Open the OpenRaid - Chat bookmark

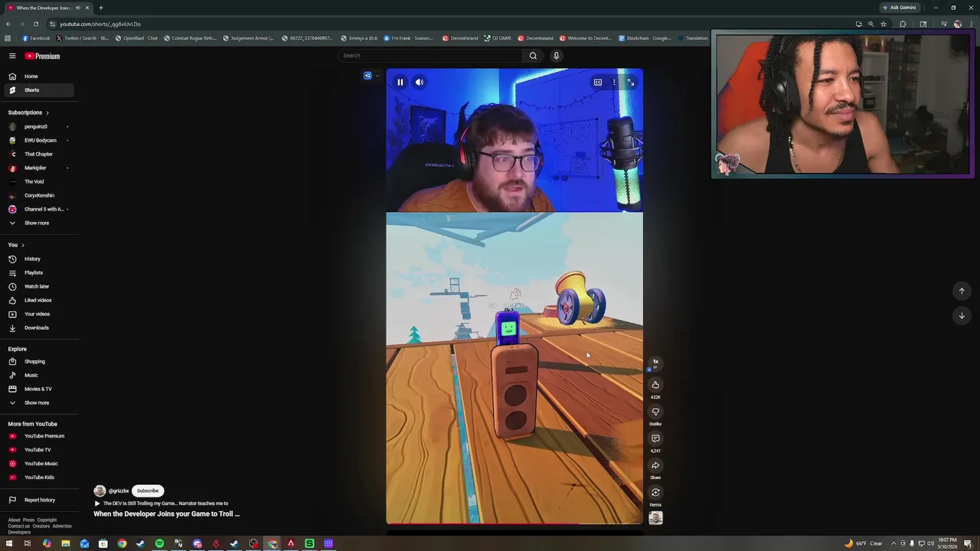click(136, 38)
